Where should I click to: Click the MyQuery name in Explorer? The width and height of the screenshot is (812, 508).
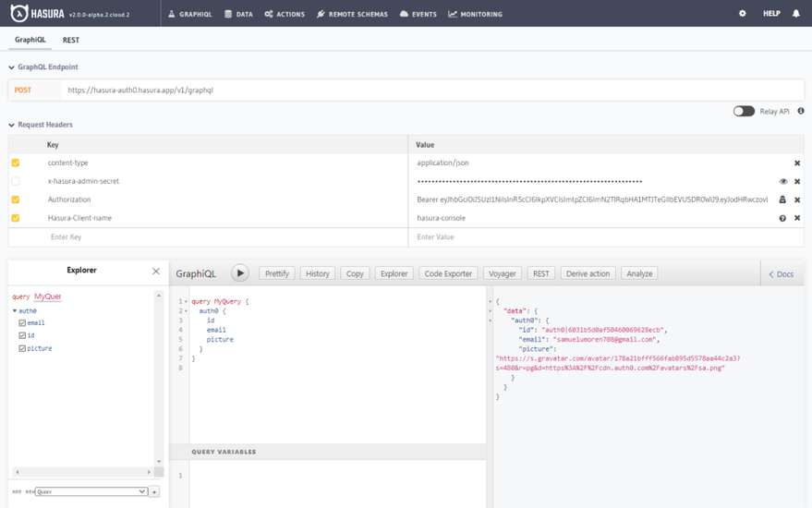coord(48,296)
